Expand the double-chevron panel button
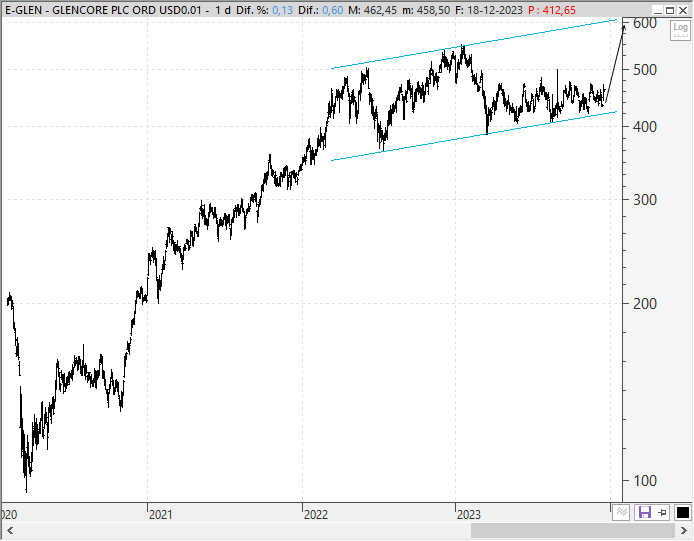Image resolution: width=694 pixels, height=541 pixels. (621, 512)
